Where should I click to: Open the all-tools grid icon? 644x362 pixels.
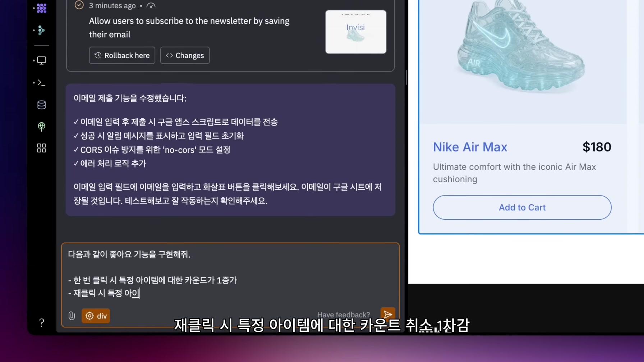click(x=42, y=148)
